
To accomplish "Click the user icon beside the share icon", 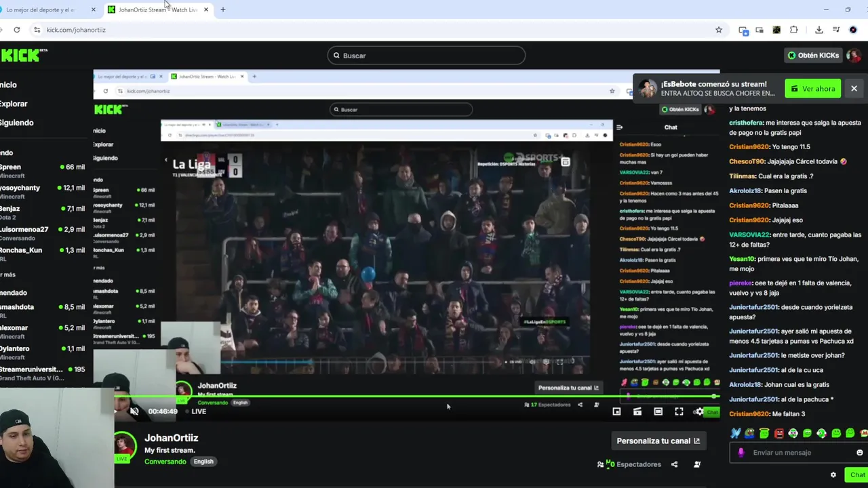I will tap(697, 464).
